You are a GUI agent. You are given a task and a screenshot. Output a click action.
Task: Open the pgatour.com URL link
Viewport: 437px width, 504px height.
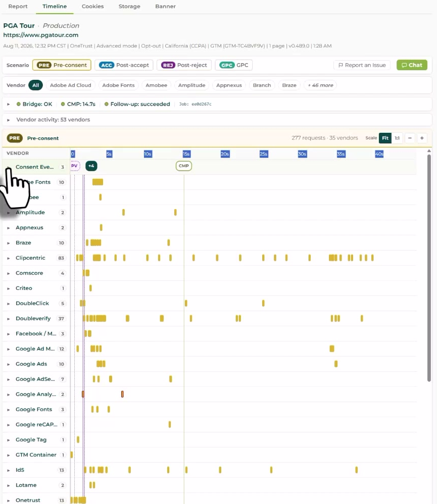41,35
